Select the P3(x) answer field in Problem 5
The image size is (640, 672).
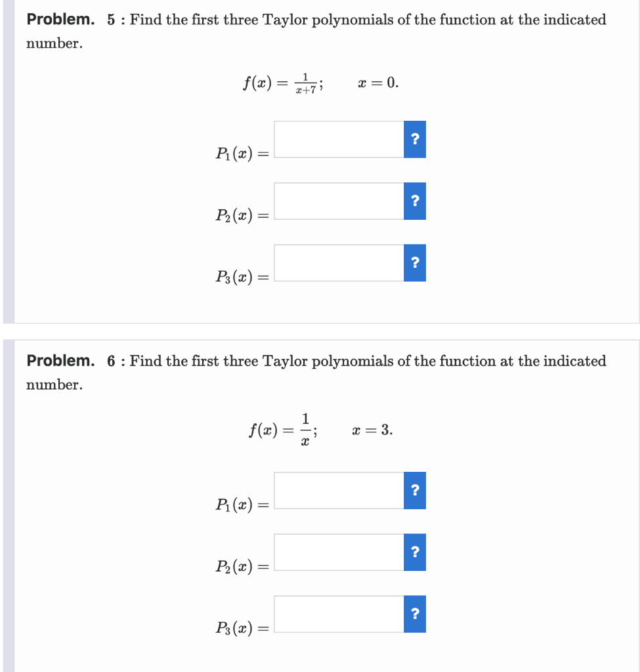click(x=338, y=262)
